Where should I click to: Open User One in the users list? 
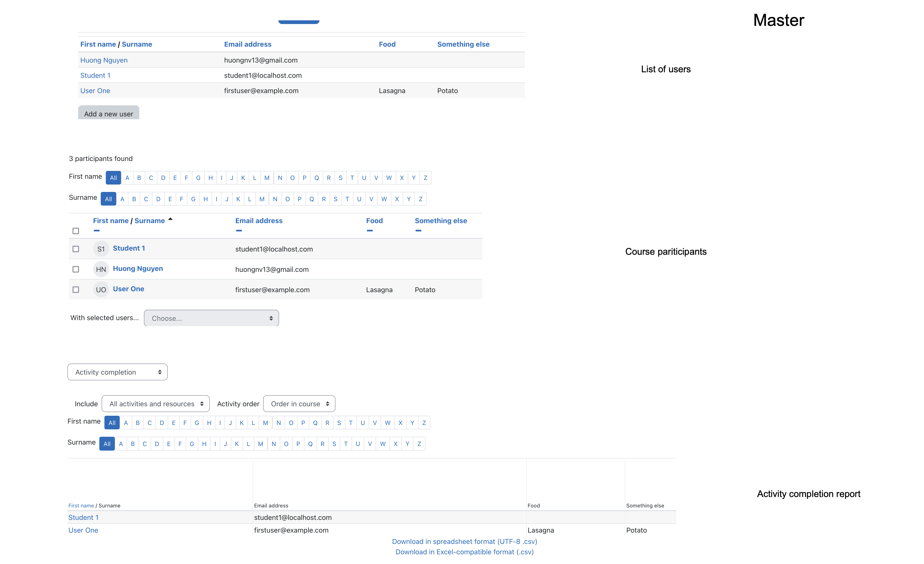[x=95, y=91]
